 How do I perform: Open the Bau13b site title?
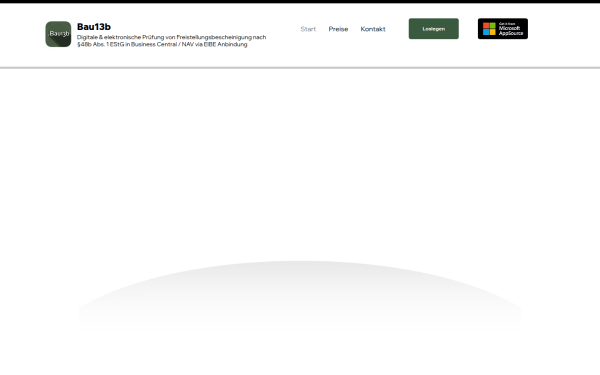point(94,27)
